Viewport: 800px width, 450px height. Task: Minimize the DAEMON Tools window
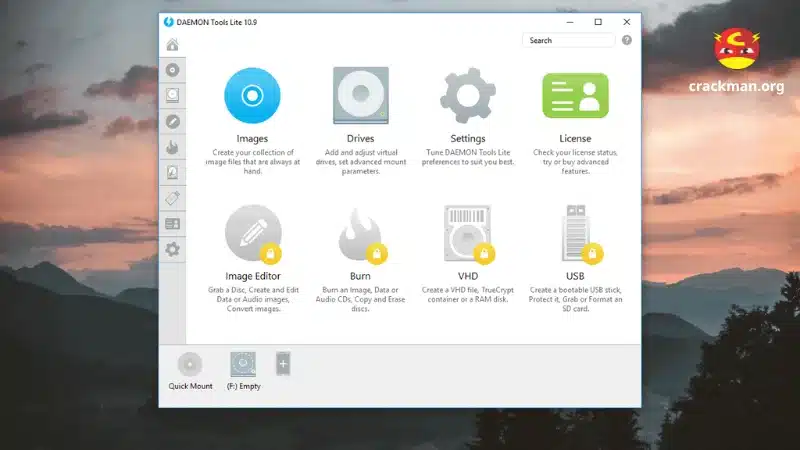pos(570,22)
